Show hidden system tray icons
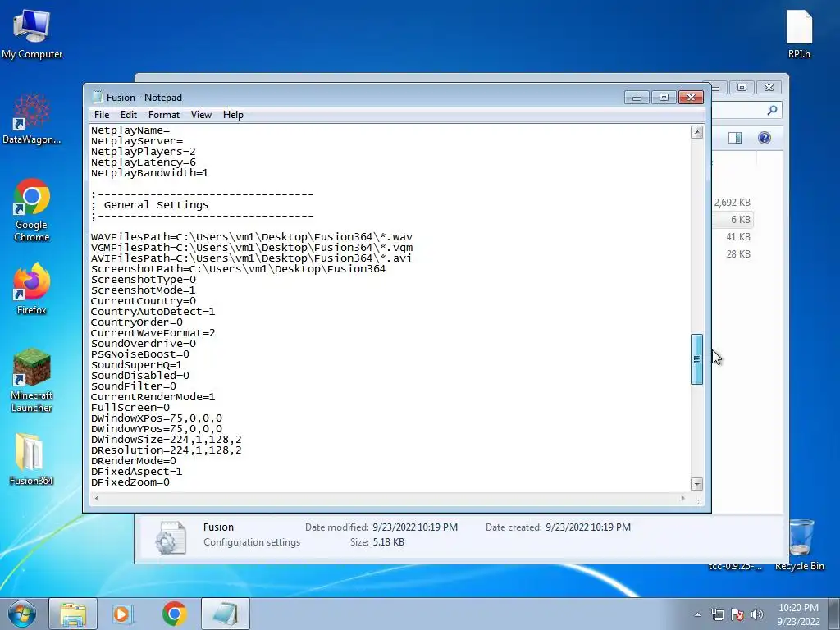This screenshot has height=630, width=840. pyautogui.click(x=697, y=614)
